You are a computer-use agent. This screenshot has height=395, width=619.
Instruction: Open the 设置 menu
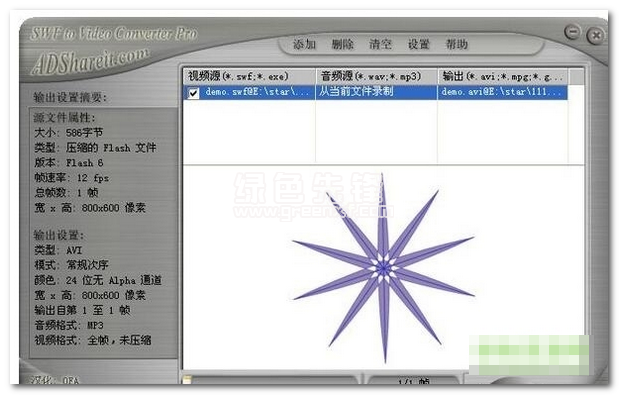tap(418, 44)
